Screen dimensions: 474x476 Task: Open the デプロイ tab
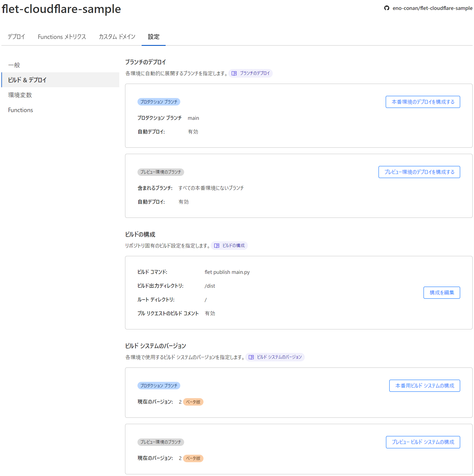16,37
